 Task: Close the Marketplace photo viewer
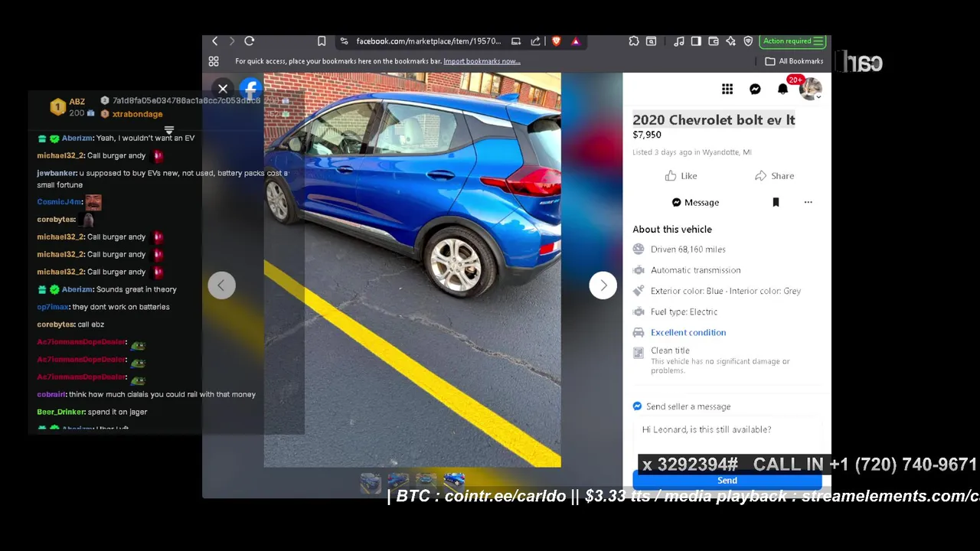(x=223, y=89)
